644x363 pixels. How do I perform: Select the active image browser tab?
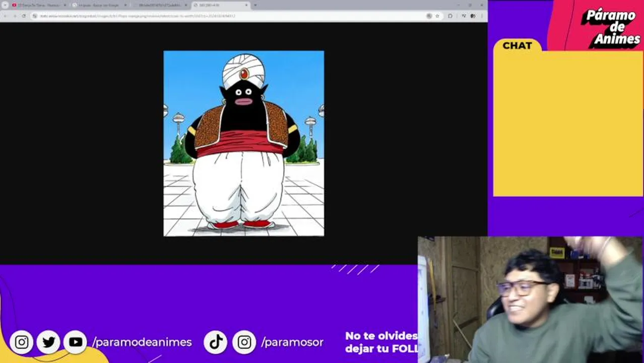tap(221, 5)
